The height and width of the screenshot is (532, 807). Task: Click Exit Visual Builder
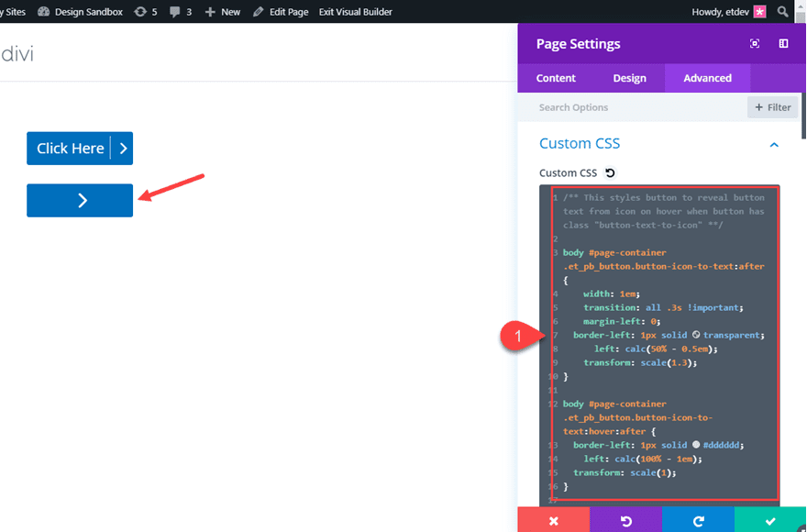click(357, 12)
